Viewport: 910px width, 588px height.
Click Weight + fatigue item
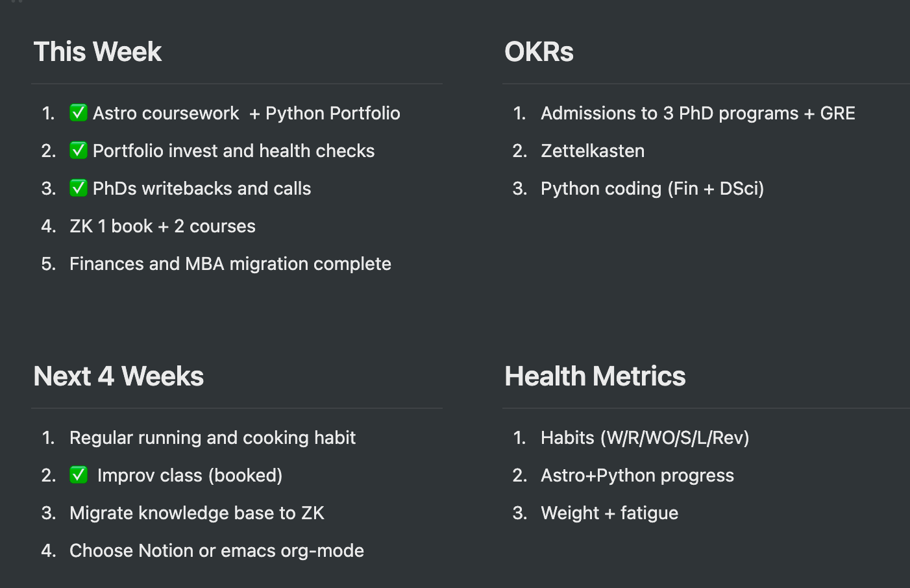(609, 513)
